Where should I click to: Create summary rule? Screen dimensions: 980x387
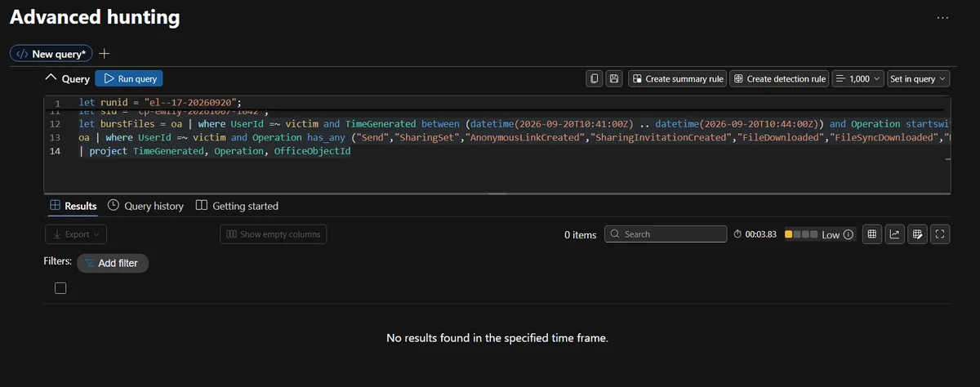[677, 78]
